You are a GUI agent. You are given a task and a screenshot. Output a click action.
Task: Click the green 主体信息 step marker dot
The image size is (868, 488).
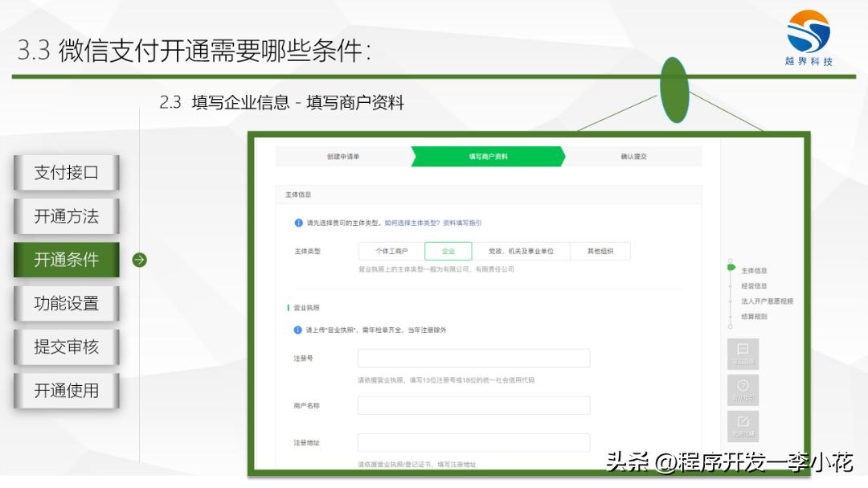click(x=731, y=268)
